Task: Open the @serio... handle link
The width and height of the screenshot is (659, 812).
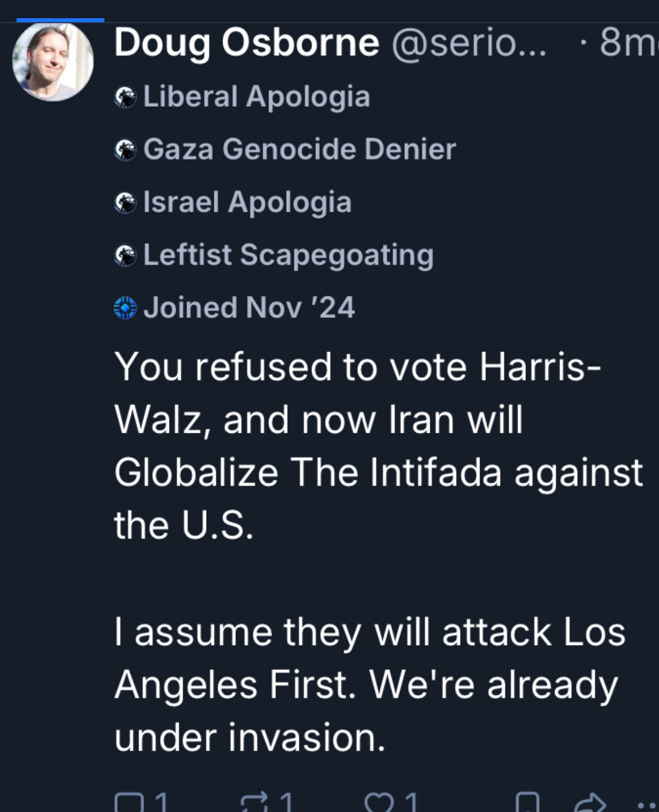Action: coord(468,43)
